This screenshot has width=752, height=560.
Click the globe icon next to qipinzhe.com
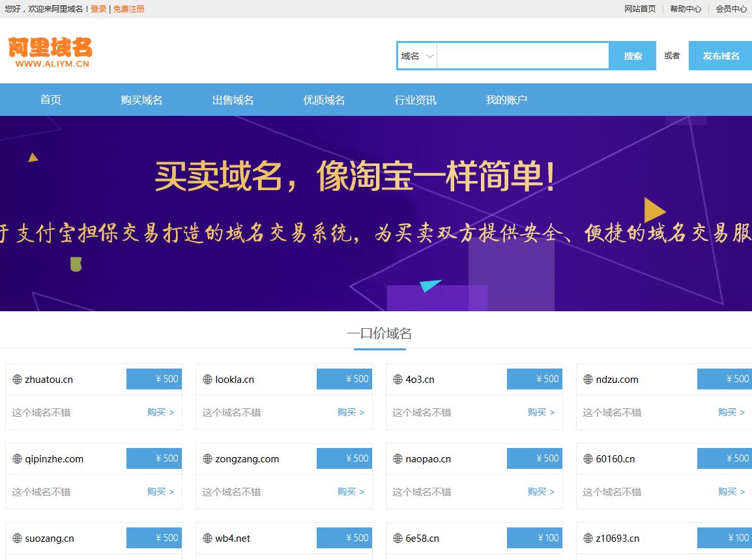click(18, 459)
